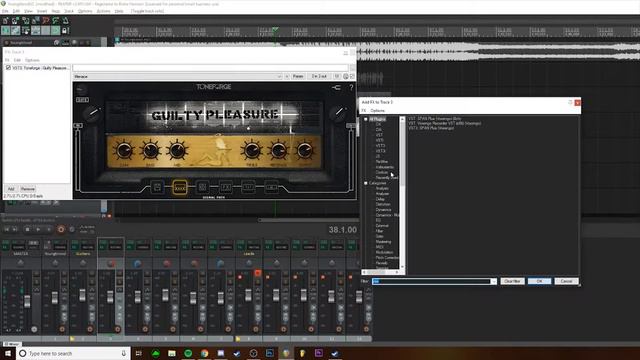
Task: Select Voxengo Recorder VST plugin entry
Action: point(445,123)
